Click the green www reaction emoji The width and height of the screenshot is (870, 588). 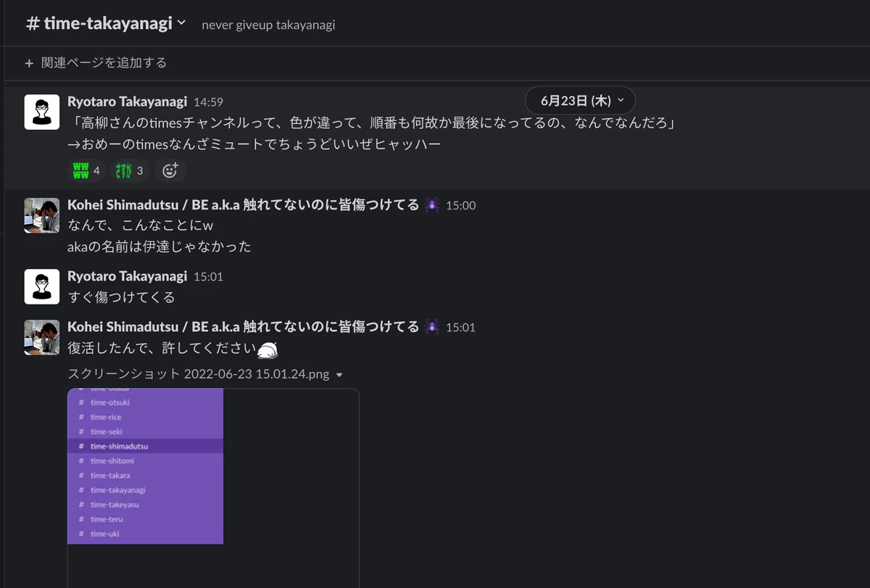pyautogui.click(x=81, y=171)
